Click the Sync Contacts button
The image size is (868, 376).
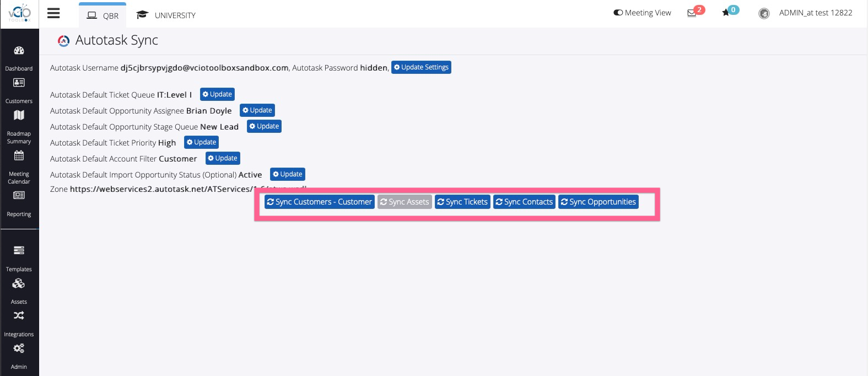click(x=524, y=202)
